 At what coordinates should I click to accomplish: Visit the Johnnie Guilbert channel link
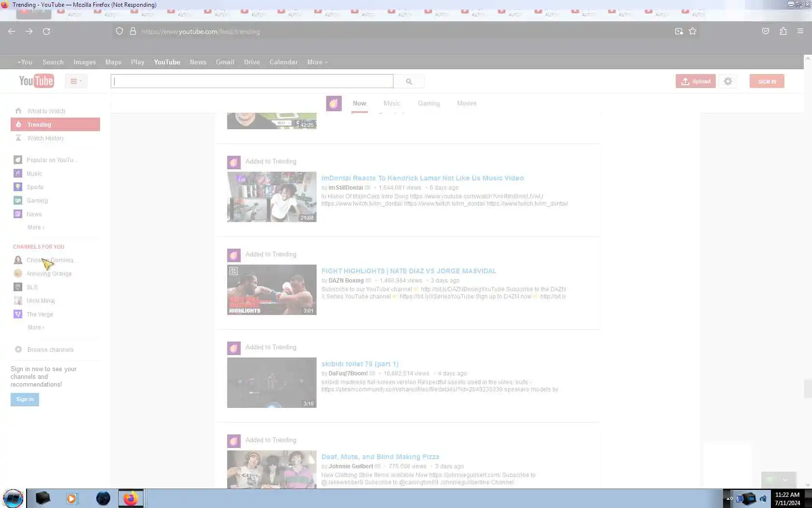351,466
